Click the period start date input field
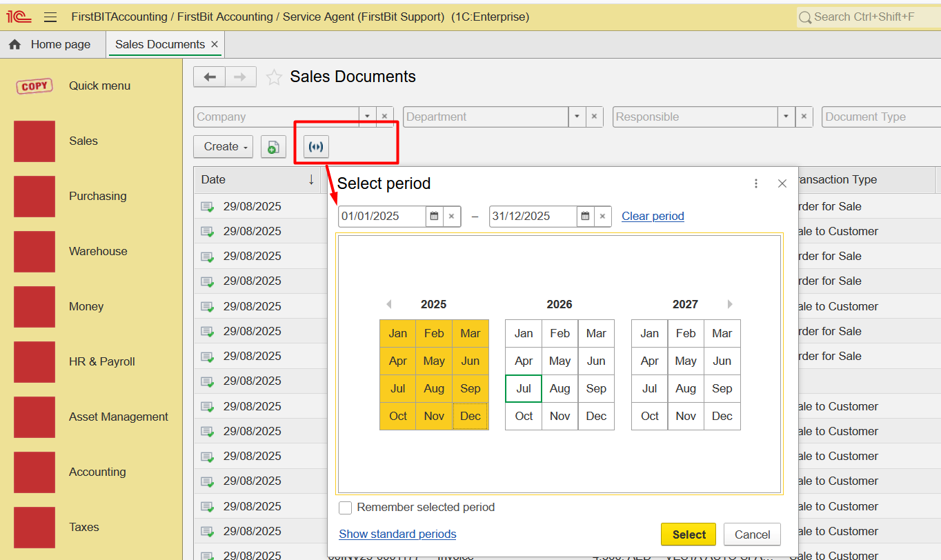941x560 pixels. pyautogui.click(x=382, y=217)
